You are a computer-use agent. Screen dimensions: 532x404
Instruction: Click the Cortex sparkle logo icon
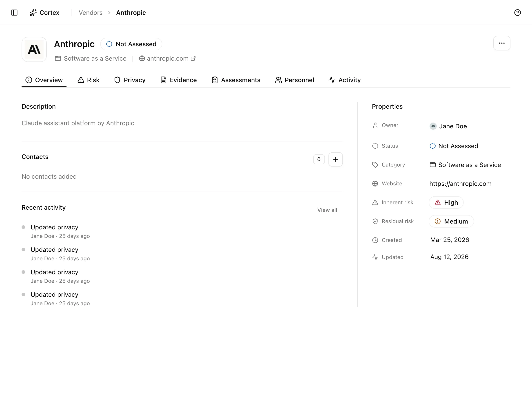33,13
